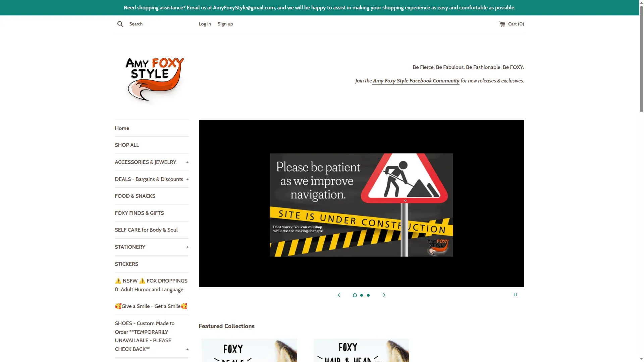Open FOXY FINDS & GIFTS category
Image resolution: width=644 pixels, height=362 pixels.
139,213
